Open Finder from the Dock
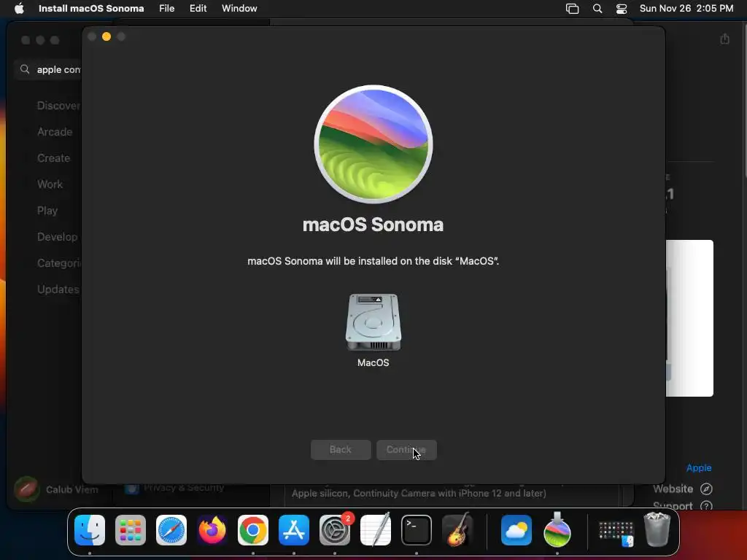 (x=90, y=530)
